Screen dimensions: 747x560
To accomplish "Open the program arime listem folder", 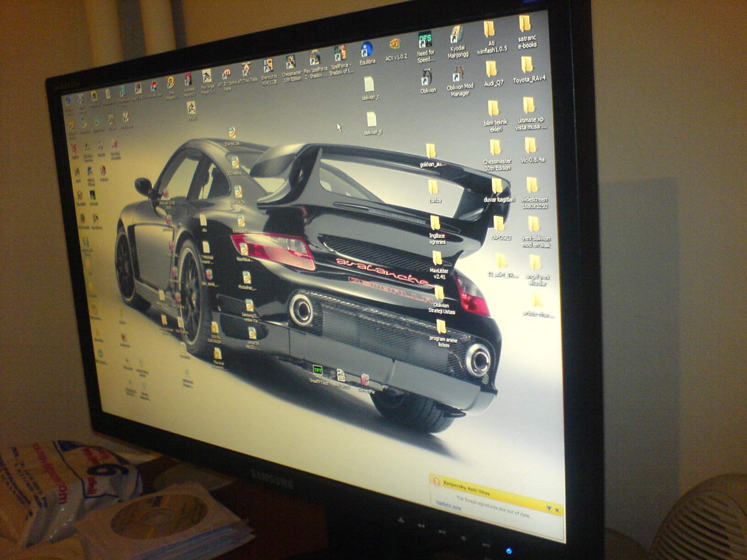I will click(443, 334).
